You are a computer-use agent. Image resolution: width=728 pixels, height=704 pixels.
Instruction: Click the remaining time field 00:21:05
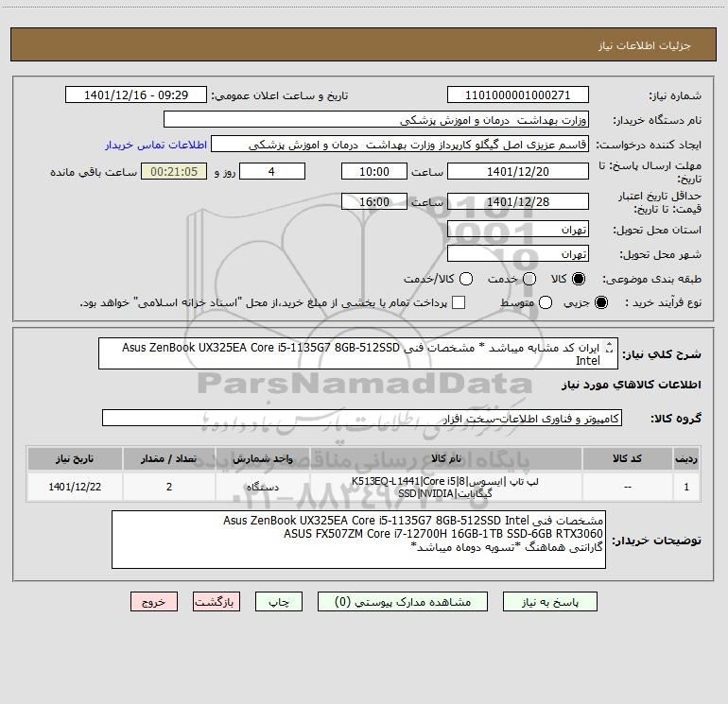point(174,171)
